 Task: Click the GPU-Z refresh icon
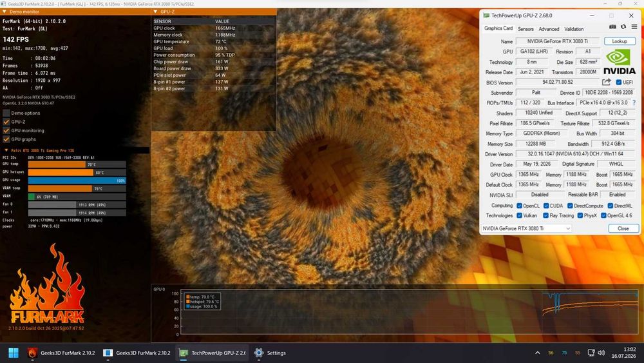coord(623,26)
